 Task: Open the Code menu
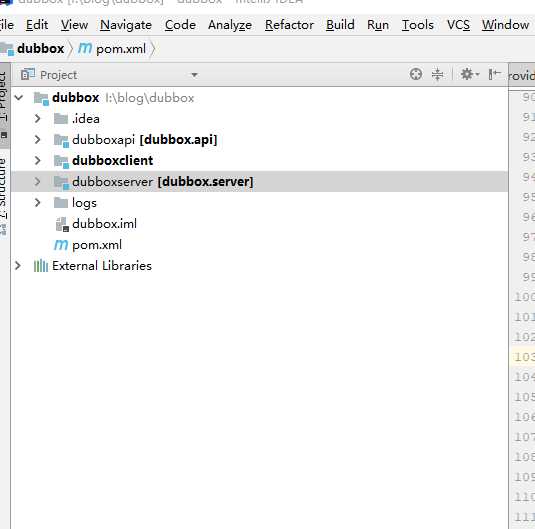180,25
